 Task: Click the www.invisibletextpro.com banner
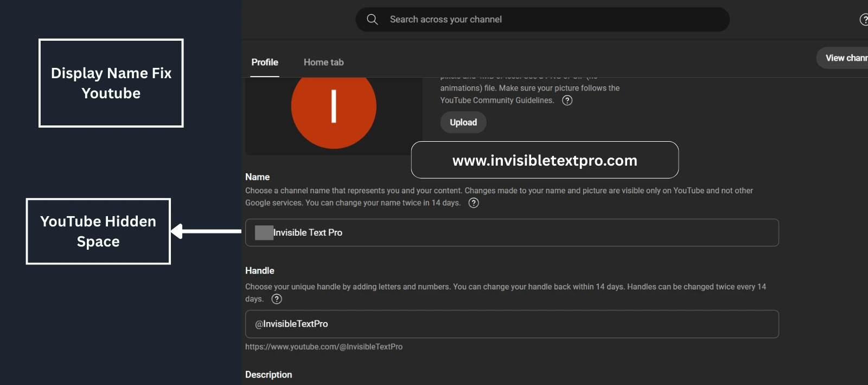pyautogui.click(x=545, y=160)
